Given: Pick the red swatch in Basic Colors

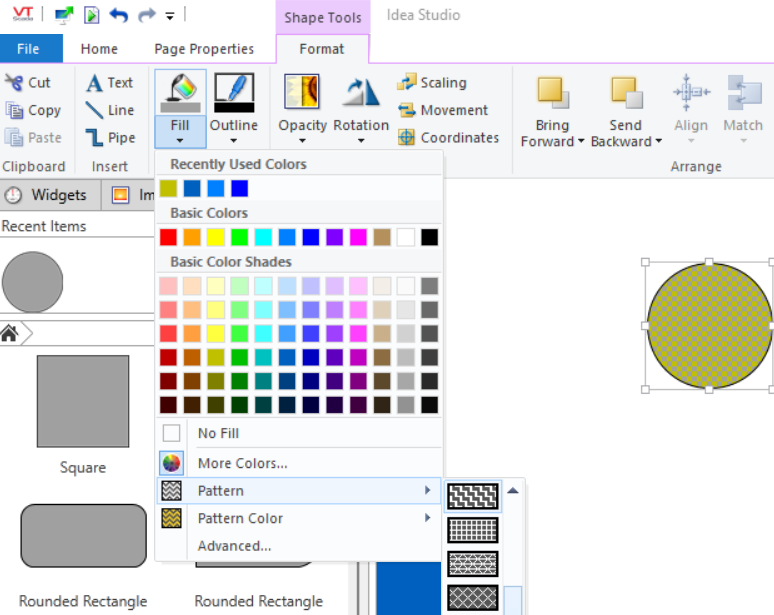Looking at the screenshot, I should [168, 237].
